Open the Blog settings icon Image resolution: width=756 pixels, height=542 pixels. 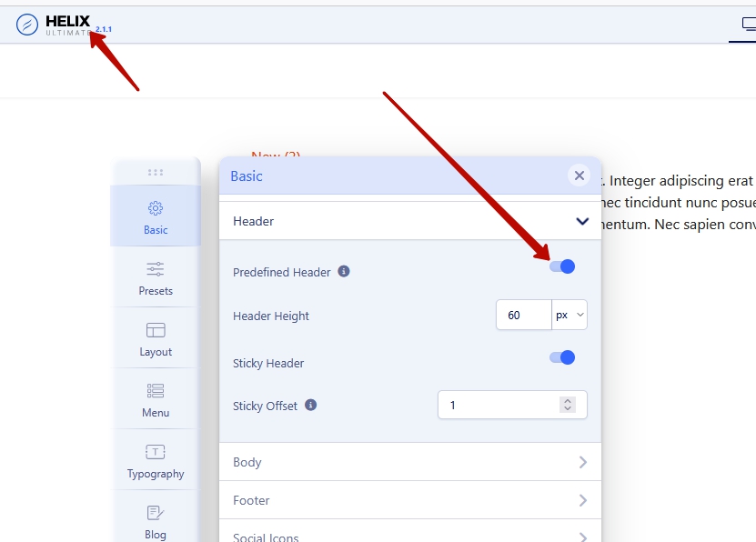(156, 513)
